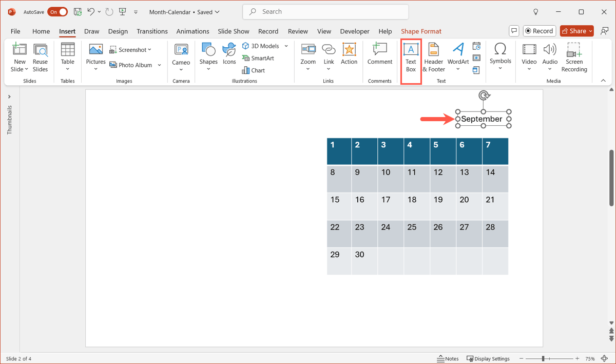Insert WordArt text
Viewport: 616px width, 364px height.
click(458, 58)
